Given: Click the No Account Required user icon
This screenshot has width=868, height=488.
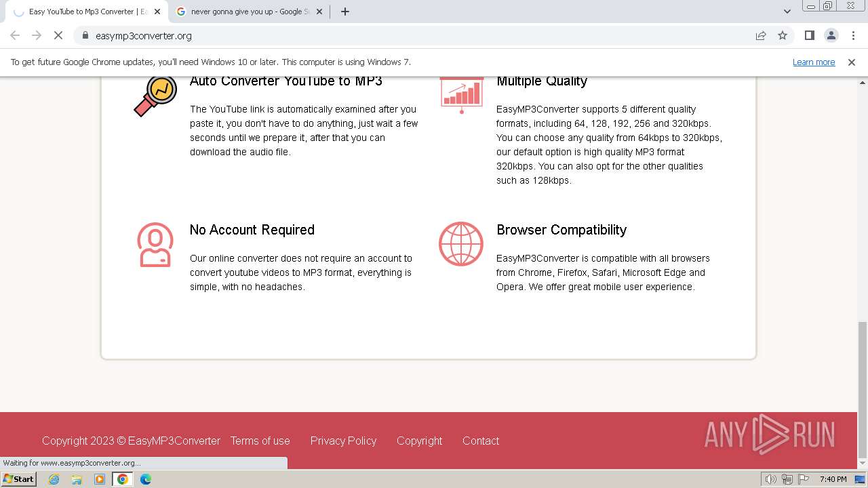Looking at the screenshot, I should tap(155, 245).
